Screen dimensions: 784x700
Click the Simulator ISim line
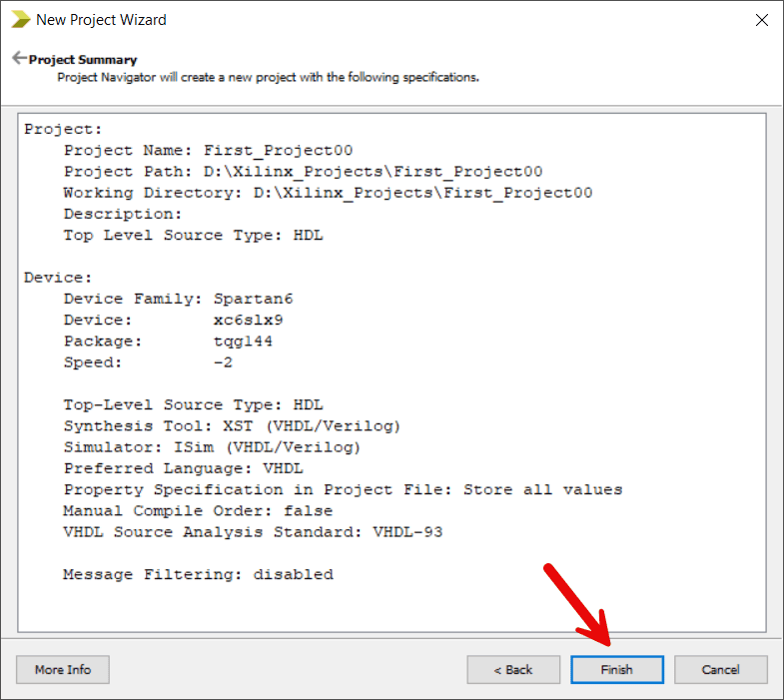pyautogui.click(x=212, y=447)
